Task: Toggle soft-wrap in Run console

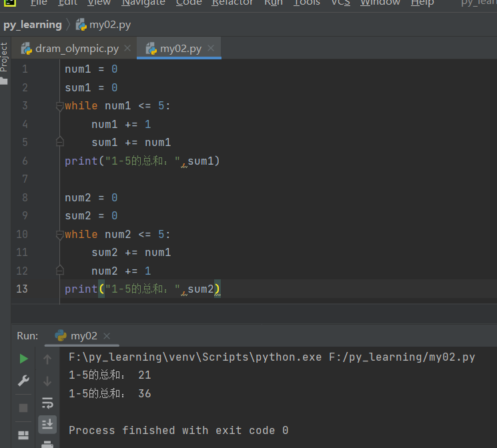Action: 47,403
